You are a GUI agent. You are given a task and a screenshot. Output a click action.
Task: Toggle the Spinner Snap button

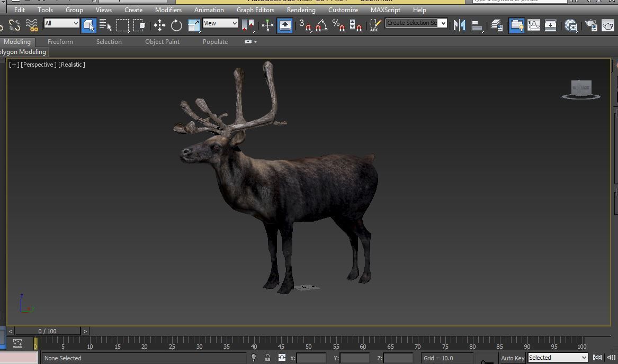(355, 25)
